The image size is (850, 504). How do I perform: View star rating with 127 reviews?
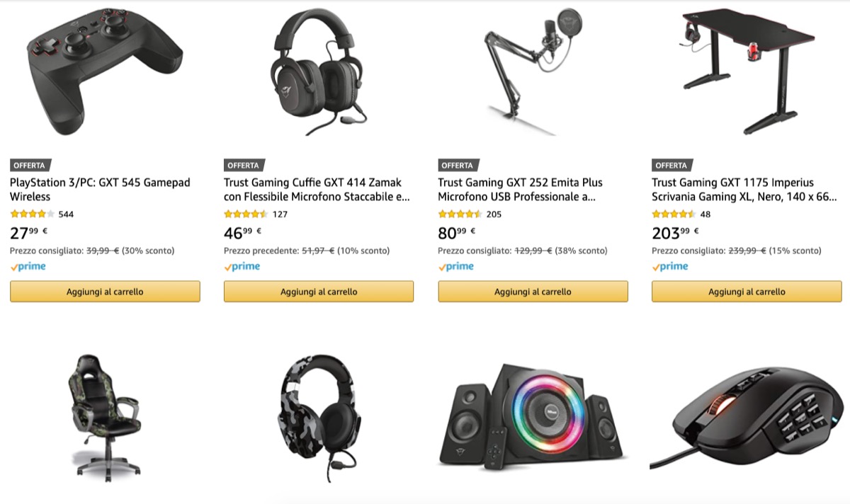(246, 214)
